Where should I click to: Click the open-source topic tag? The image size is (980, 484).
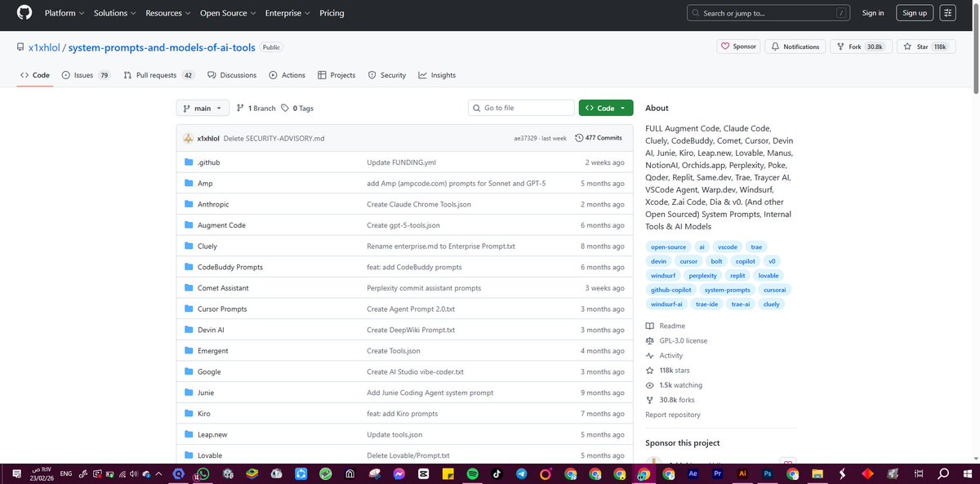point(668,246)
